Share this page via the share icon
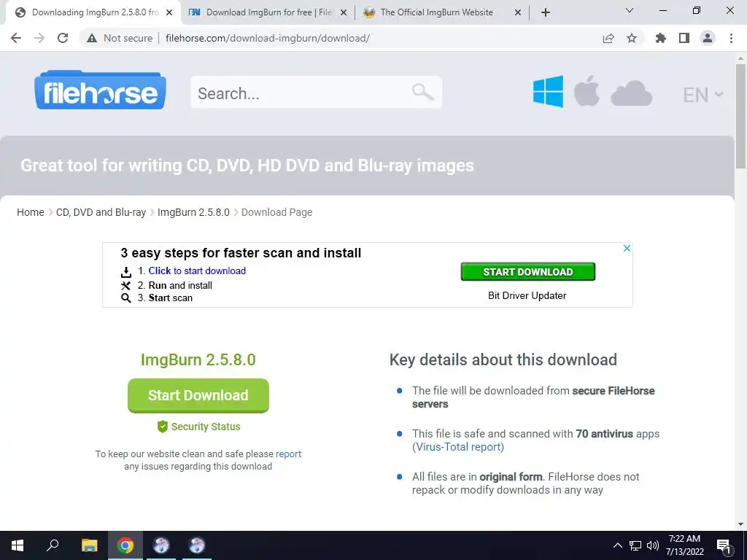 coord(608,38)
